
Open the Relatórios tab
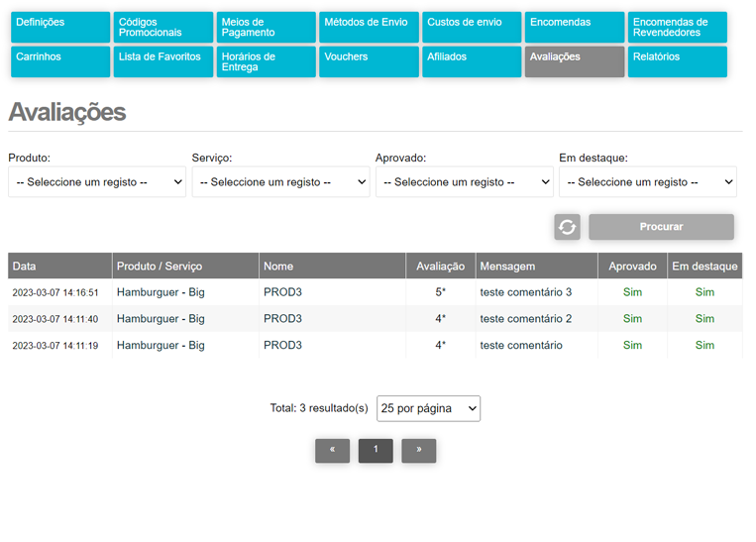678,61
